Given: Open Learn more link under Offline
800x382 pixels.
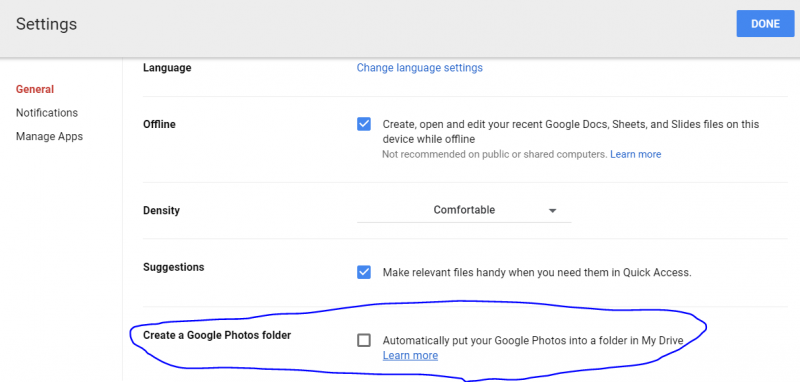Looking at the screenshot, I should 636,154.
